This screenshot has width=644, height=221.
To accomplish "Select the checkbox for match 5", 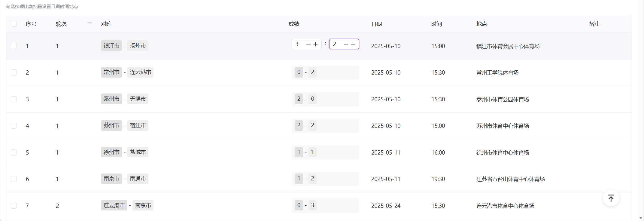I will coord(14,152).
